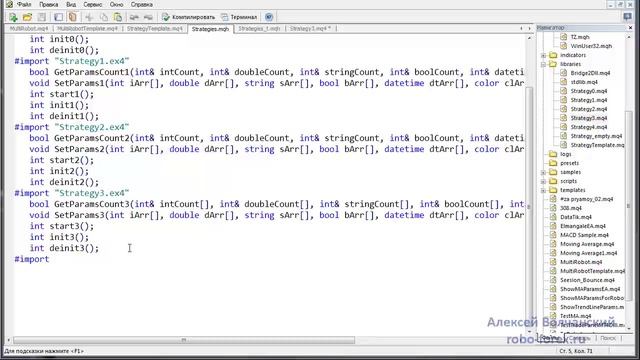
Task: Select TestMA.mq4 in Navigator
Action: [x=576, y=316]
